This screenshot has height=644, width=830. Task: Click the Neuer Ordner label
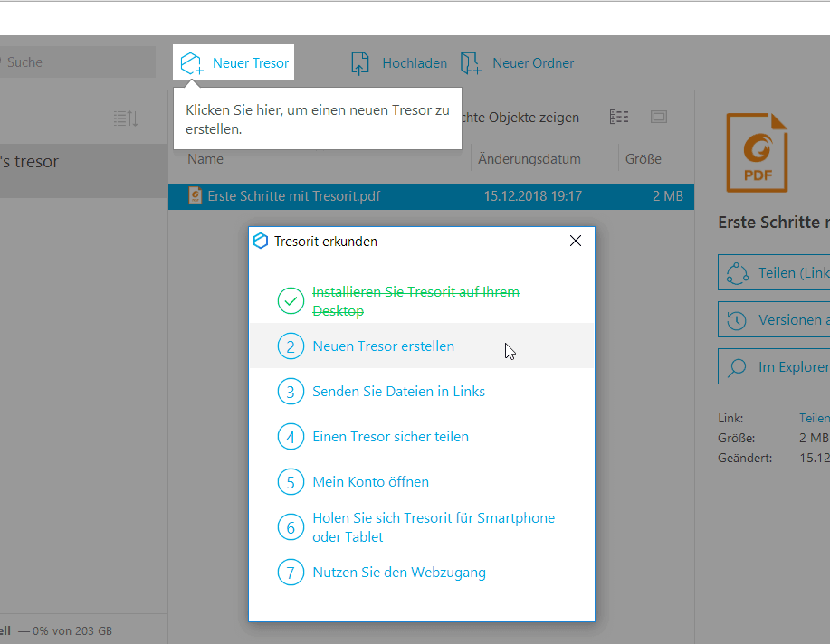pyautogui.click(x=533, y=63)
